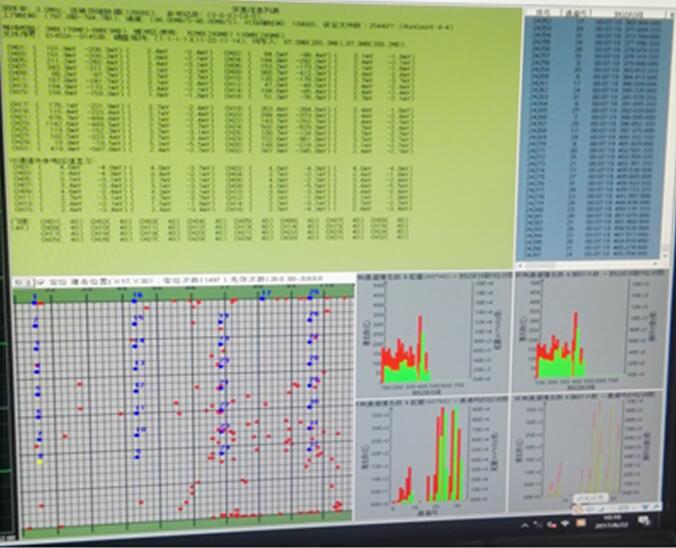Click the orange input method tray icon

pos(580,523)
